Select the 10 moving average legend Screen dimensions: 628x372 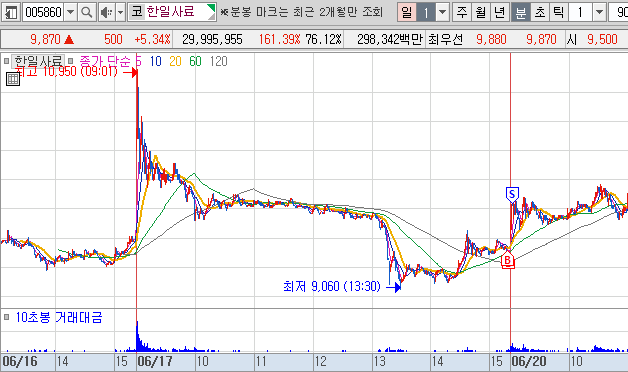click(x=155, y=61)
